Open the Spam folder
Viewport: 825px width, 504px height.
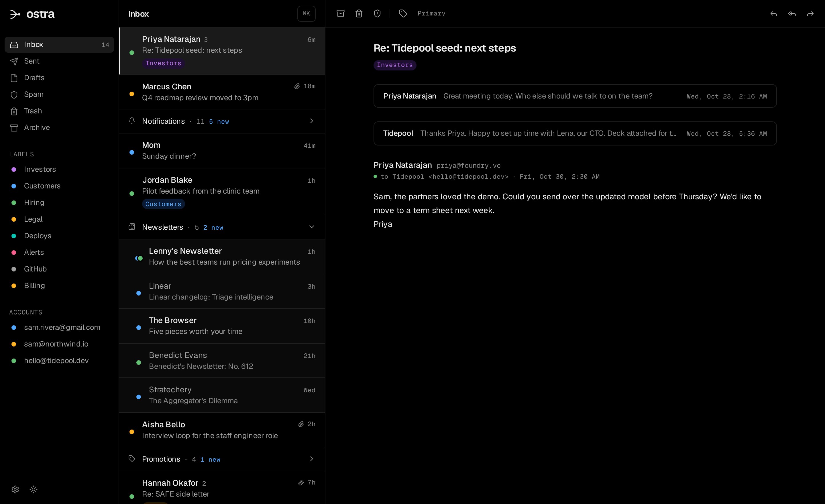click(59, 94)
